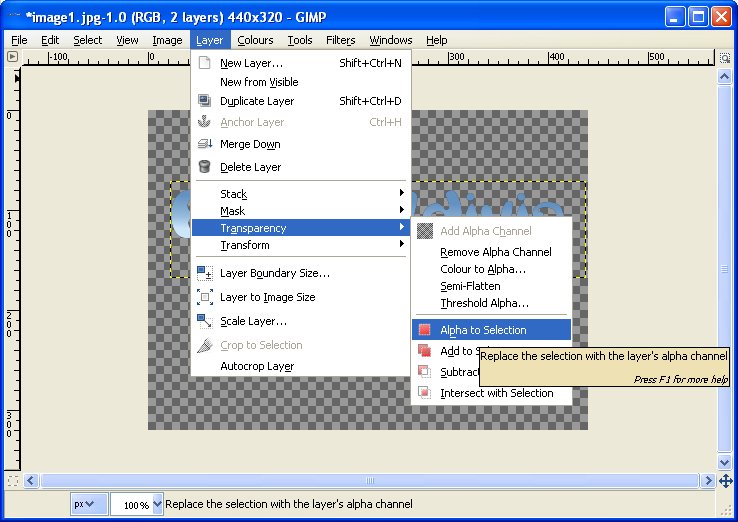Open the Tools menu
738x522 pixels.
tap(300, 40)
